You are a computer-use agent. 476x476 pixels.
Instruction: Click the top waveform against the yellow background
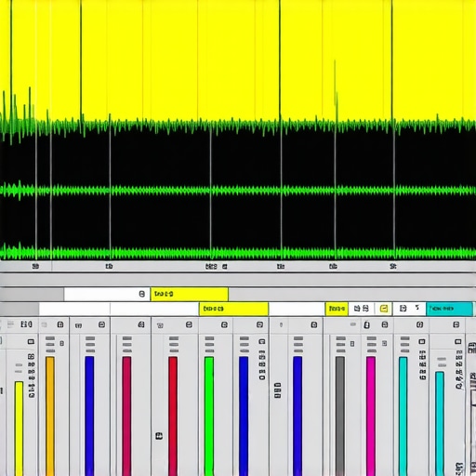tap(238, 126)
